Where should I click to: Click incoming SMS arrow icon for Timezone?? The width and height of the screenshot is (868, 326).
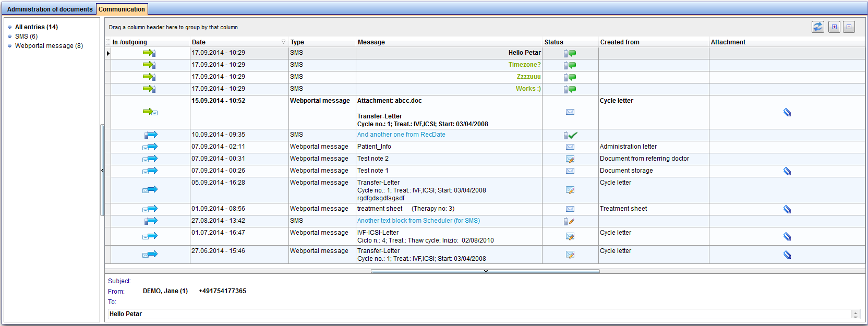point(149,65)
